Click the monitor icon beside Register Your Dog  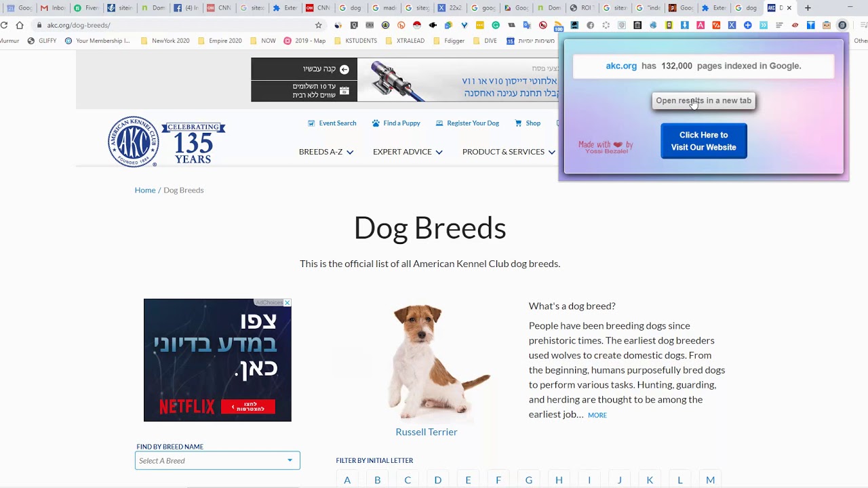coord(439,123)
